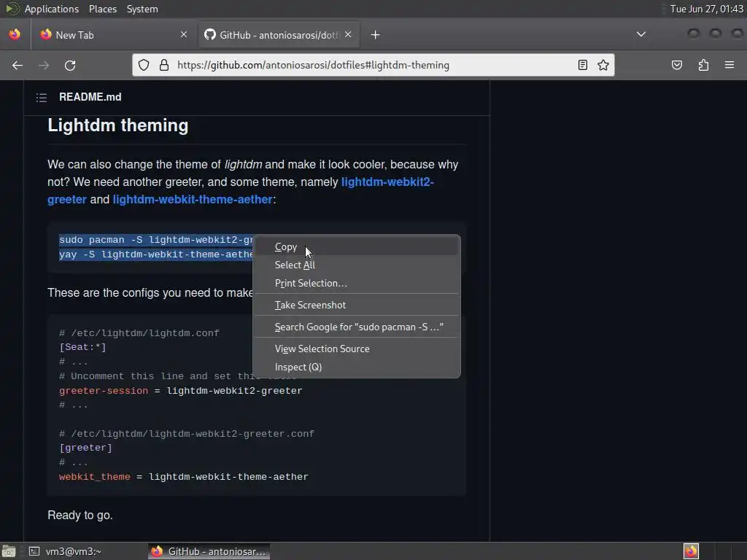The image size is (747, 560).
Task: Expand the list all tabs chevron
Action: pos(641,34)
